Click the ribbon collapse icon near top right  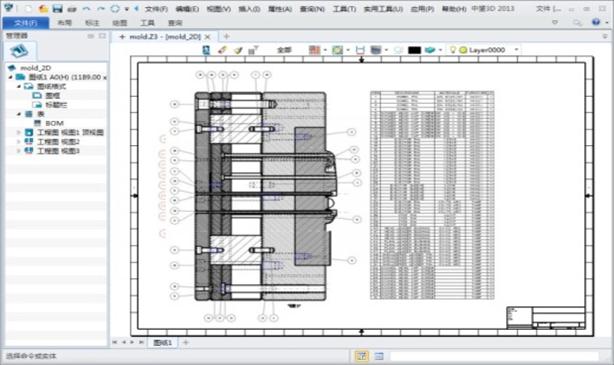tap(555, 22)
